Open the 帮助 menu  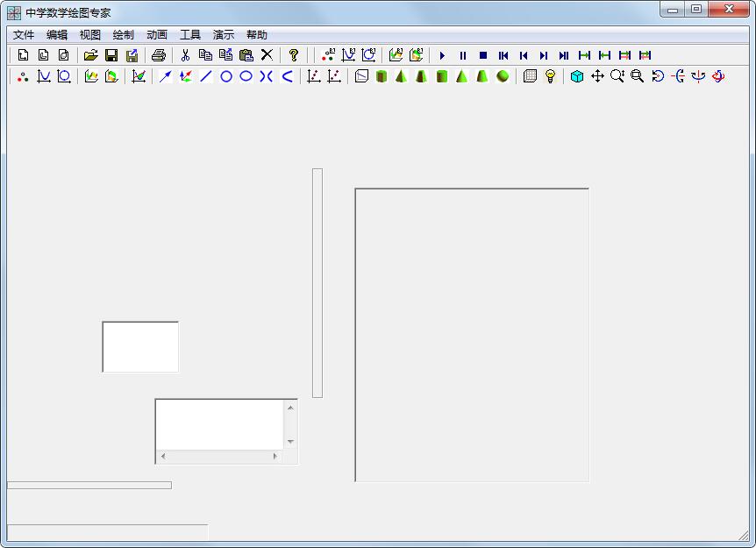tap(256, 35)
